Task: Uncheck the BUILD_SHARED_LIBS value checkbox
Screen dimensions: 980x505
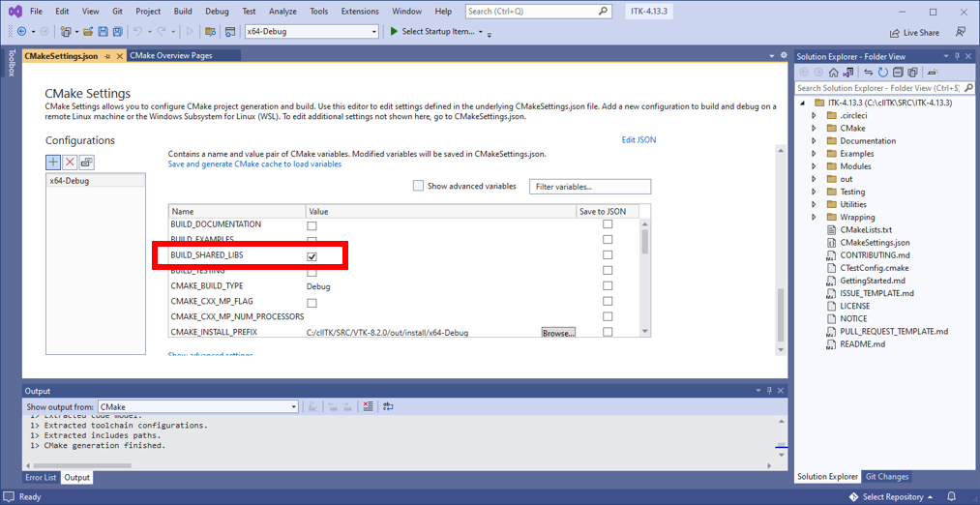Action: (x=312, y=256)
